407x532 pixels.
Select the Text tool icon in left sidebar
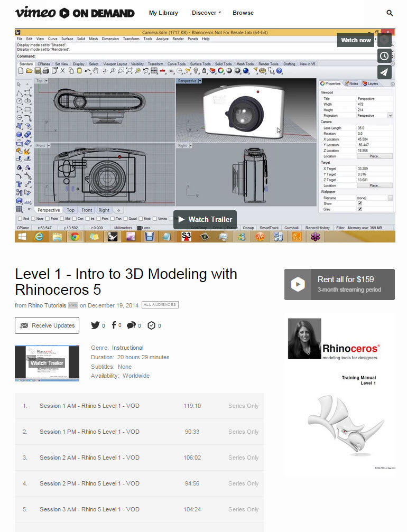[19, 184]
